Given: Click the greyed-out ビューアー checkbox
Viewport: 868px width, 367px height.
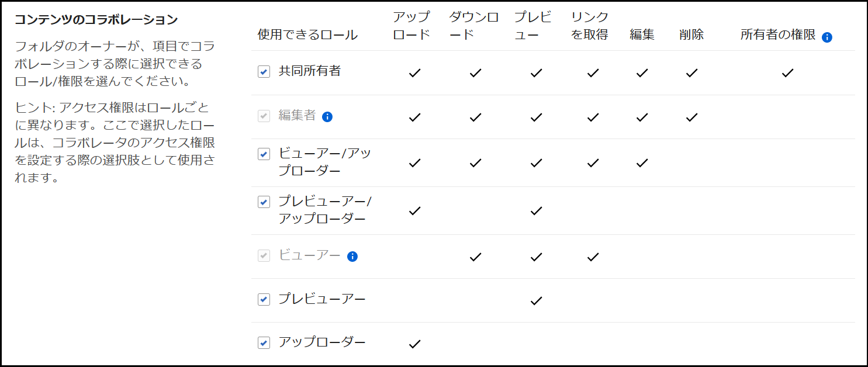Looking at the screenshot, I should [x=264, y=255].
